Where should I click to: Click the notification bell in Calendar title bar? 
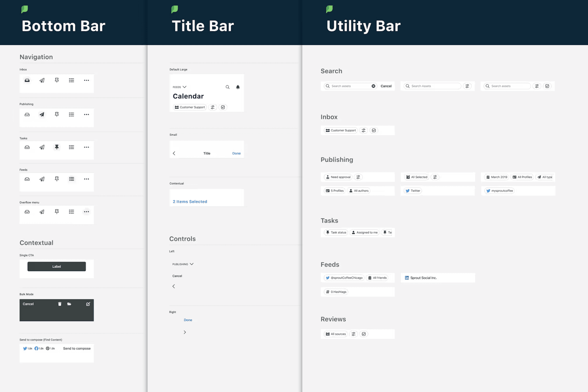pos(238,87)
